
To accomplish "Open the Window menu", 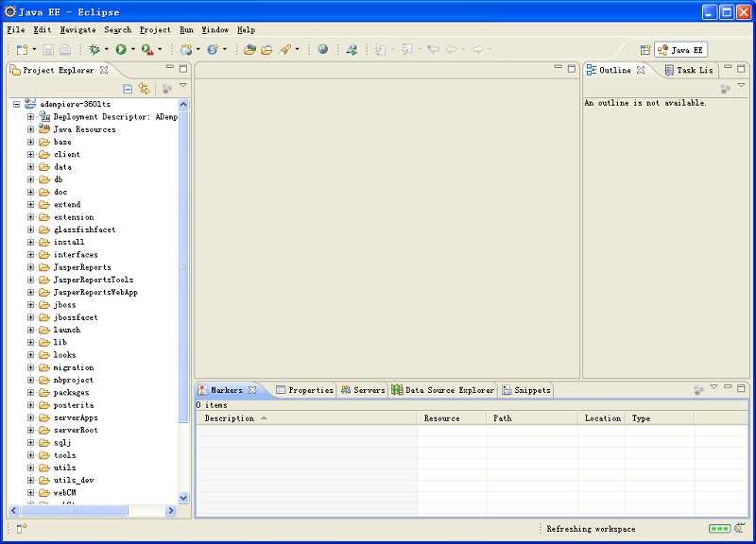I will 215,30.
